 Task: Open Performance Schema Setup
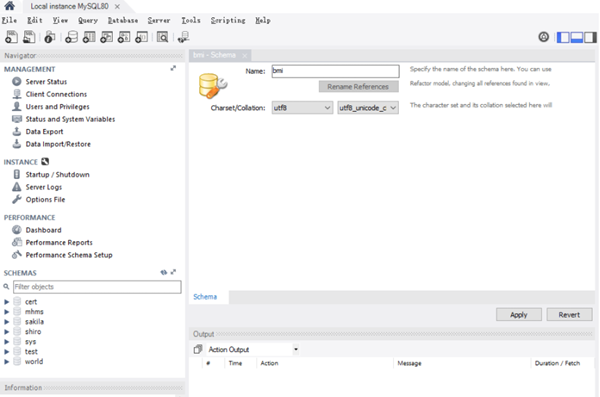coord(69,255)
